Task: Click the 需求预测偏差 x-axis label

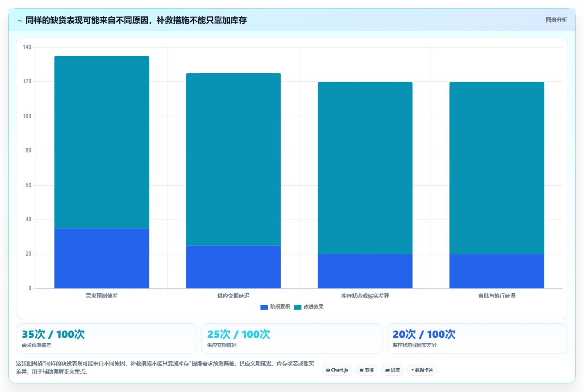Action: 102,296
